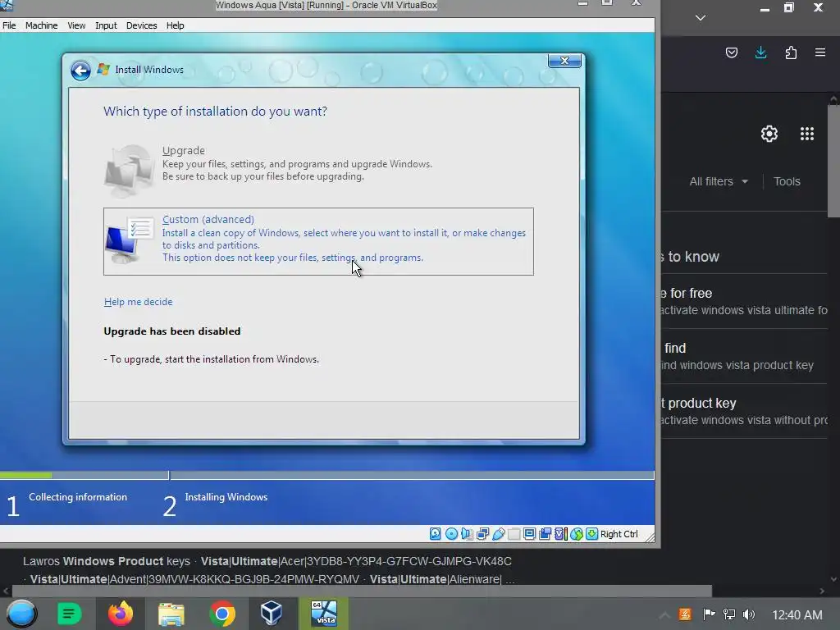Open the browser Pocket save icon
The height and width of the screenshot is (630, 840).
(731, 52)
